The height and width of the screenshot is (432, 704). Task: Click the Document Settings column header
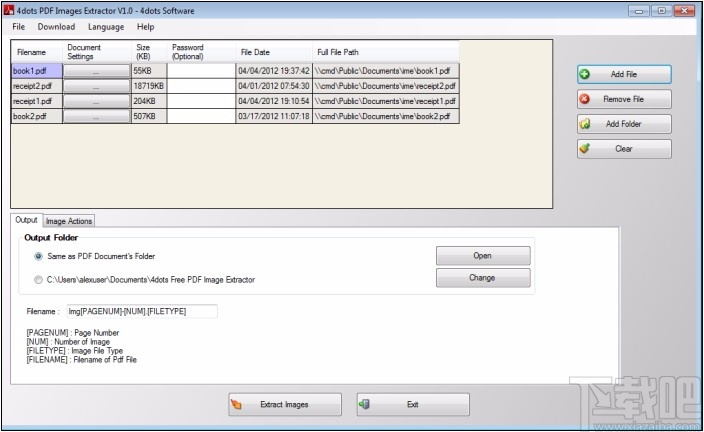[x=97, y=52]
